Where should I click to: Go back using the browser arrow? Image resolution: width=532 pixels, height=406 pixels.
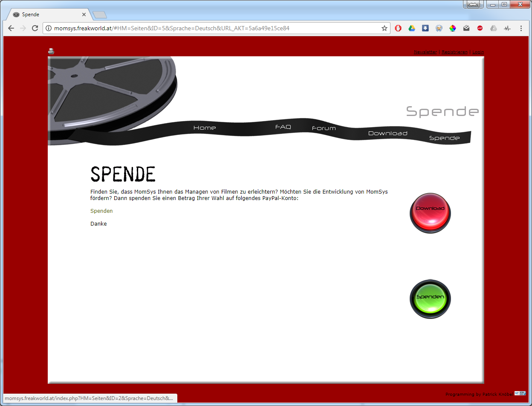point(11,28)
